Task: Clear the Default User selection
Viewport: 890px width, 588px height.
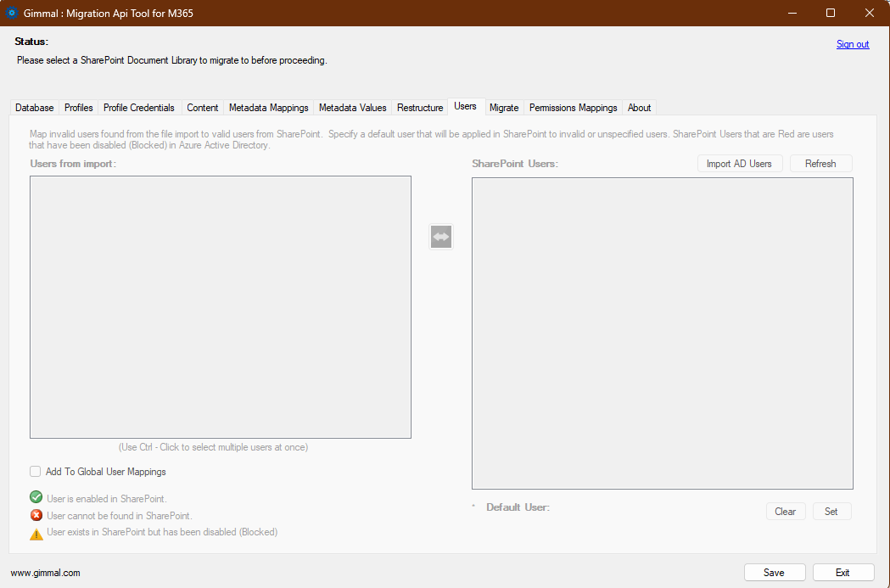Action: pyautogui.click(x=785, y=511)
